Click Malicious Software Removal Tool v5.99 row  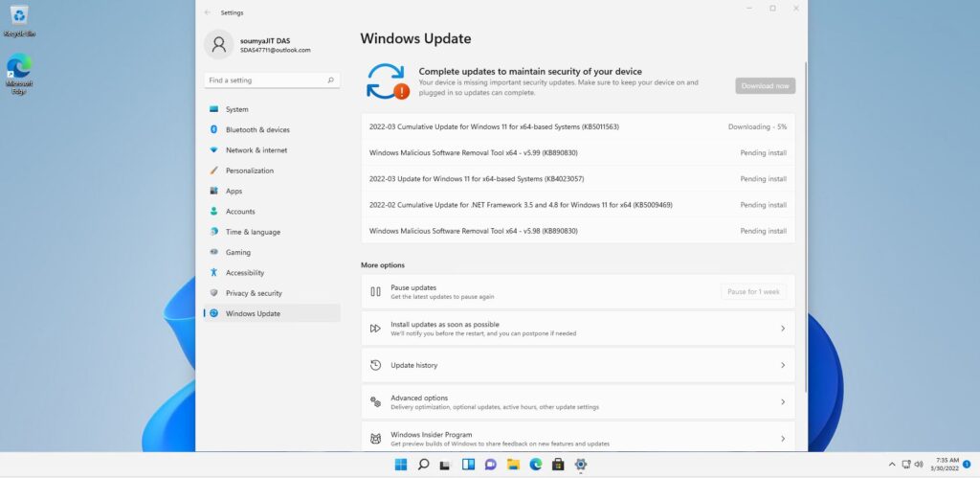(578, 152)
